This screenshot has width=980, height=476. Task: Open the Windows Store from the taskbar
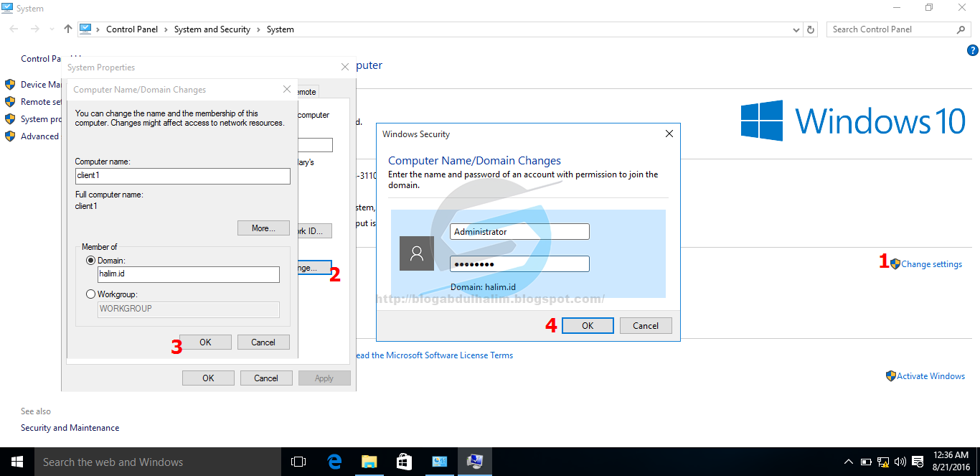pos(404,462)
